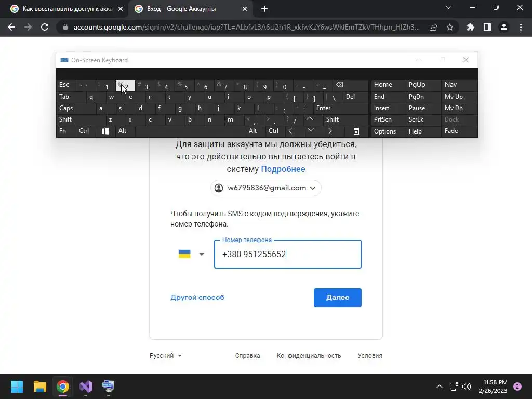Open File Explorer from taskbar

click(x=40, y=387)
